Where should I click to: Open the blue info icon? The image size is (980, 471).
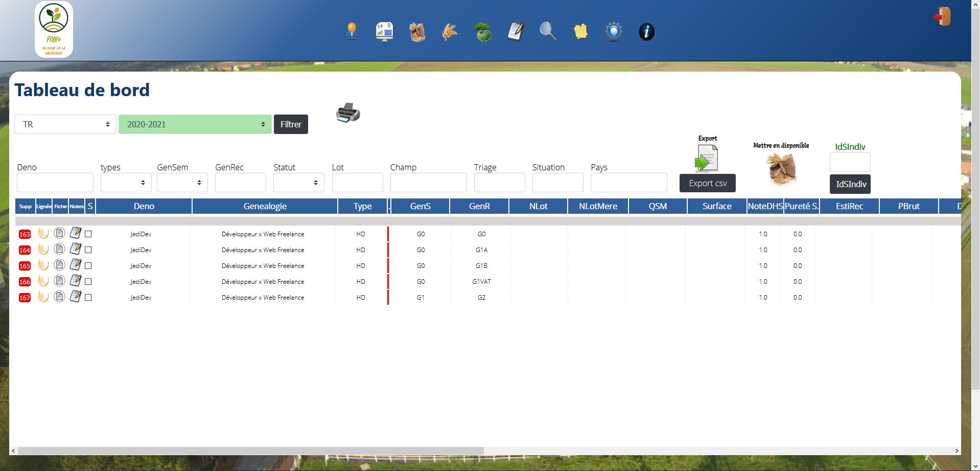click(x=646, y=32)
